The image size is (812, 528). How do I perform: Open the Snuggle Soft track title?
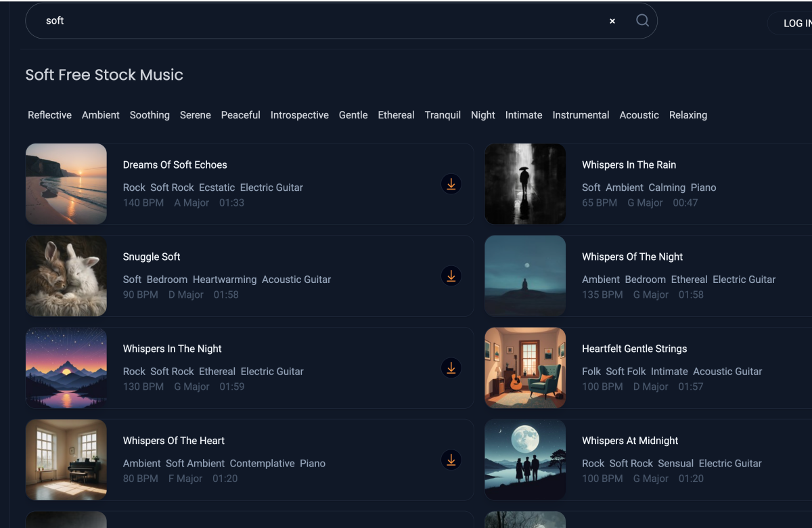pyautogui.click(x=152, y=257)
